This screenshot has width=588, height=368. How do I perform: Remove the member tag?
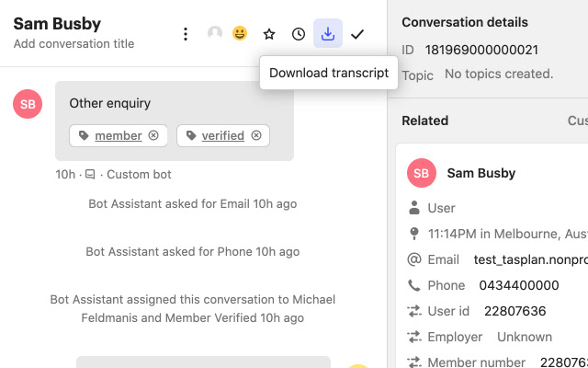click(153, 135)
